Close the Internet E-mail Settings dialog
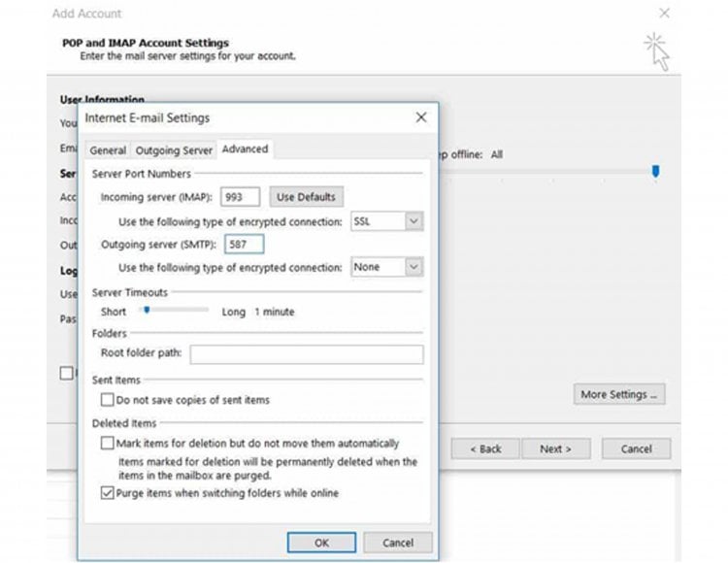Viewport: 728px width, 563px height. [420, 117]
